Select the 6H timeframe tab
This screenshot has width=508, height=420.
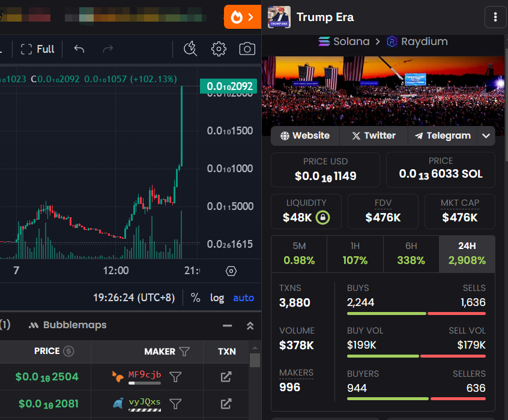pos(411,254)
